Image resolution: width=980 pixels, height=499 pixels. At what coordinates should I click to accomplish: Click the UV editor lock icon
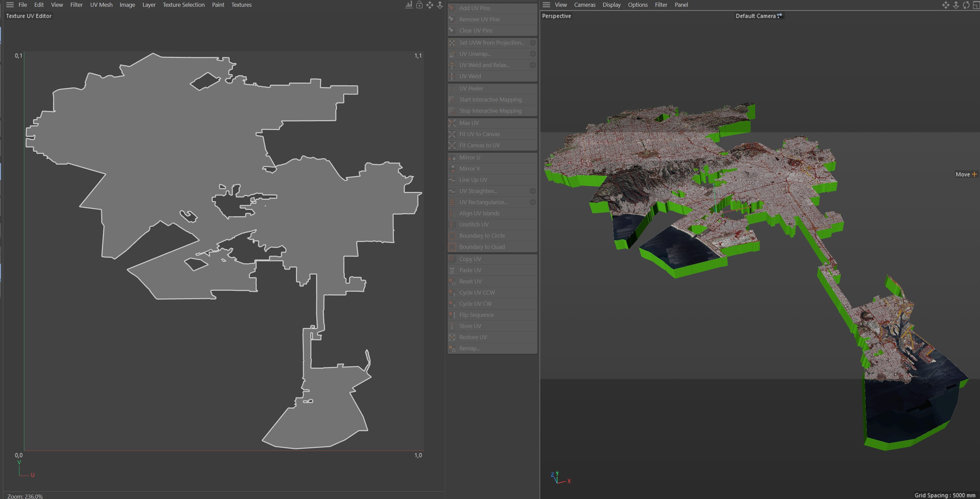(419, 5)
